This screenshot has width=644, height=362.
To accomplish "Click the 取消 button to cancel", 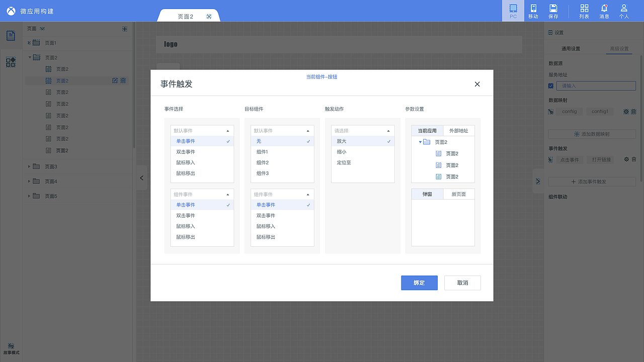I will (x=462, y=283).
